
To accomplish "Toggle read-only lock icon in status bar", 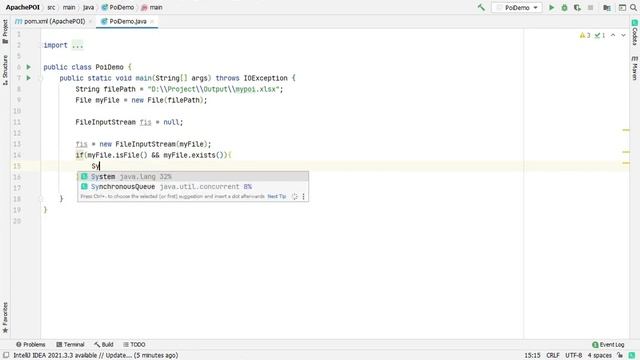I will coord(620,356).
